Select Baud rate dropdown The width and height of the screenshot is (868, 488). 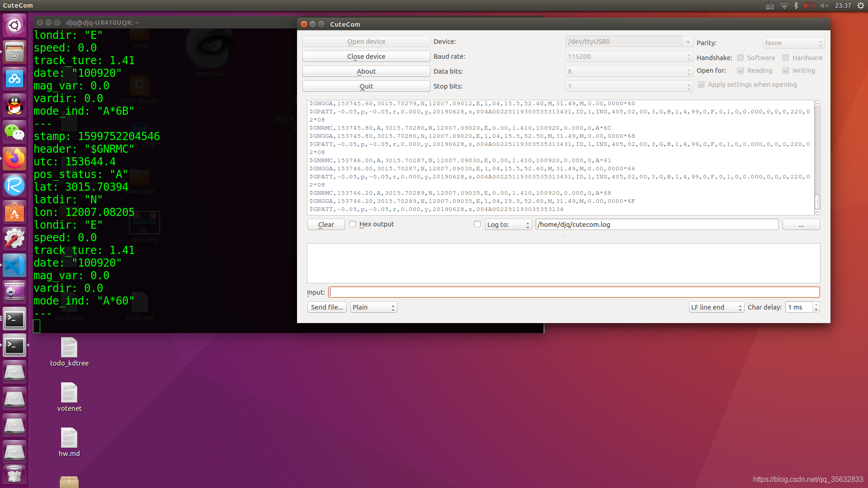point(628,56)
